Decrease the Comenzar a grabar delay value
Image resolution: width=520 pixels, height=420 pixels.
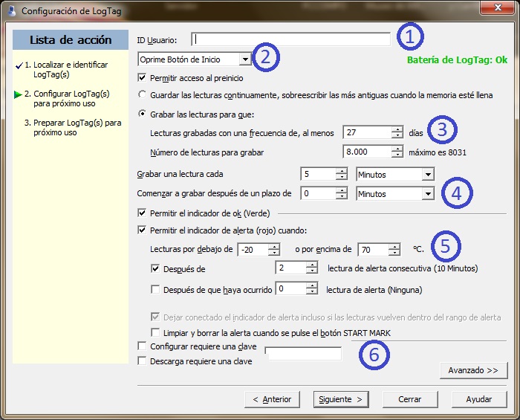(x=342, y=196)
